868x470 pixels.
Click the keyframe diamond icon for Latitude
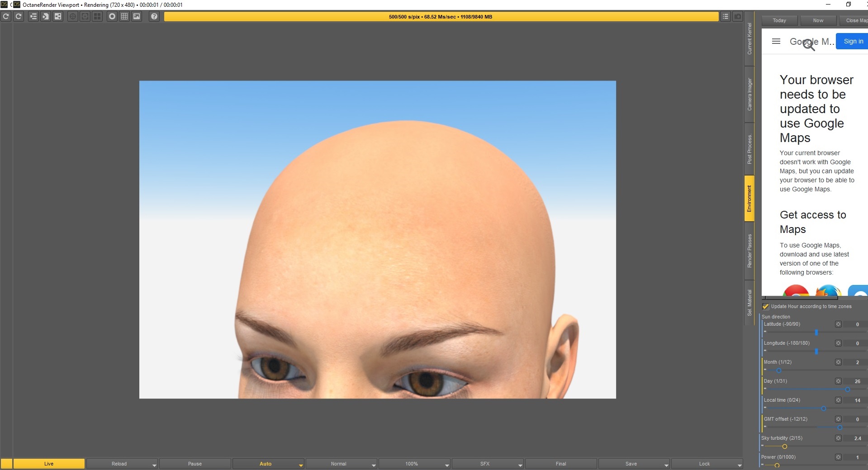pos(838,324)
